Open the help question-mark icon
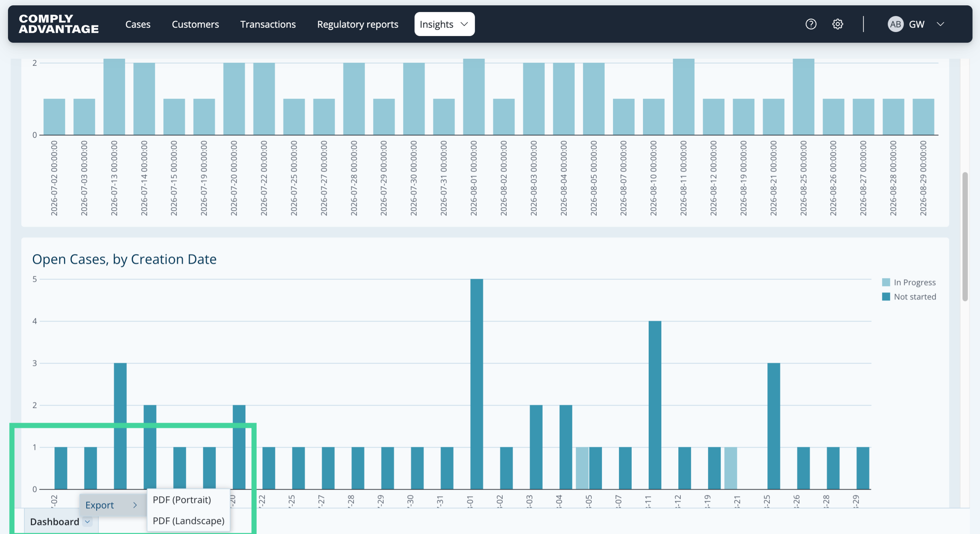 (811, 24)
